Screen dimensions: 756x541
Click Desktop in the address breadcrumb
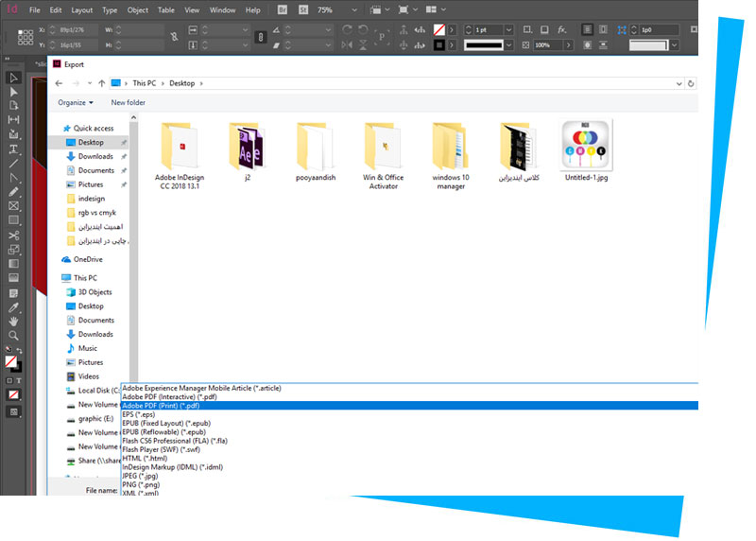click(181, 83)
